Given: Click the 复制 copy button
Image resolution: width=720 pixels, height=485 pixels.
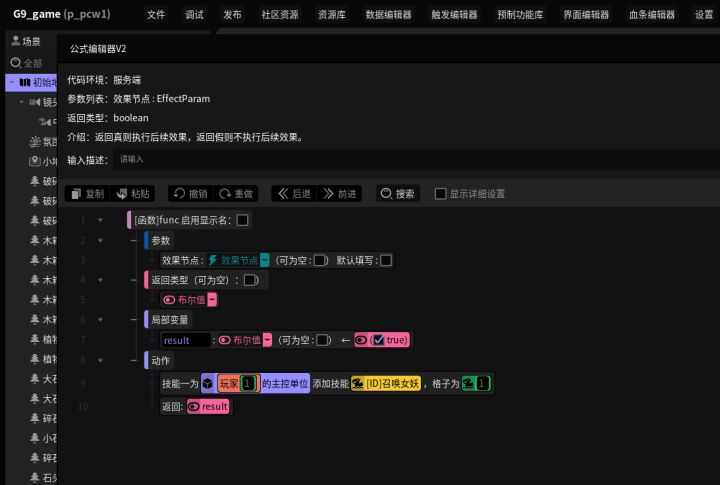Looking at the screenshot, I should coord(88,194).
